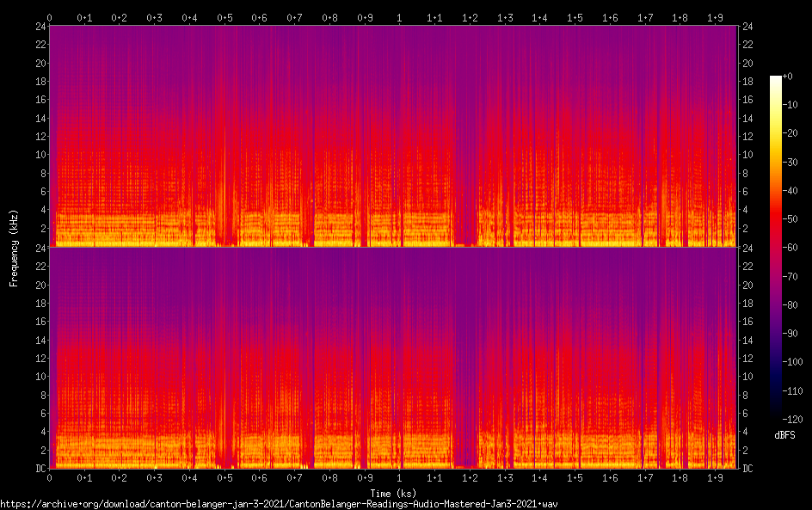Click the "-80" colorbar value
812x510 pixels.
(x=790, y=305)
